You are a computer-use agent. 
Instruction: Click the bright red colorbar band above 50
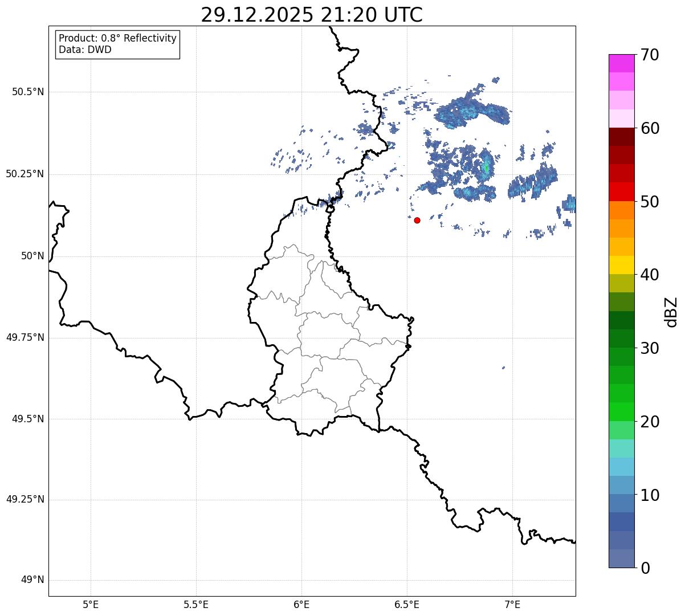621,191
